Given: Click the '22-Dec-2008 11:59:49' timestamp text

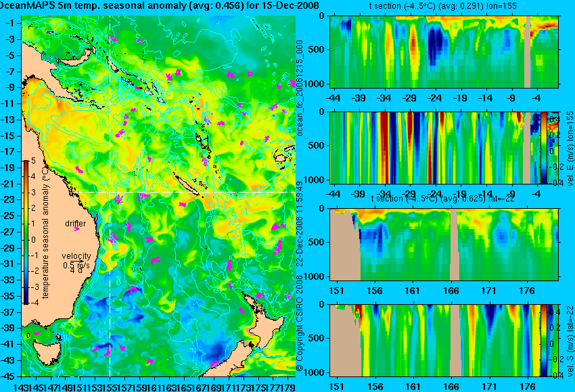Looking at the screenshot, I should 300,225.
